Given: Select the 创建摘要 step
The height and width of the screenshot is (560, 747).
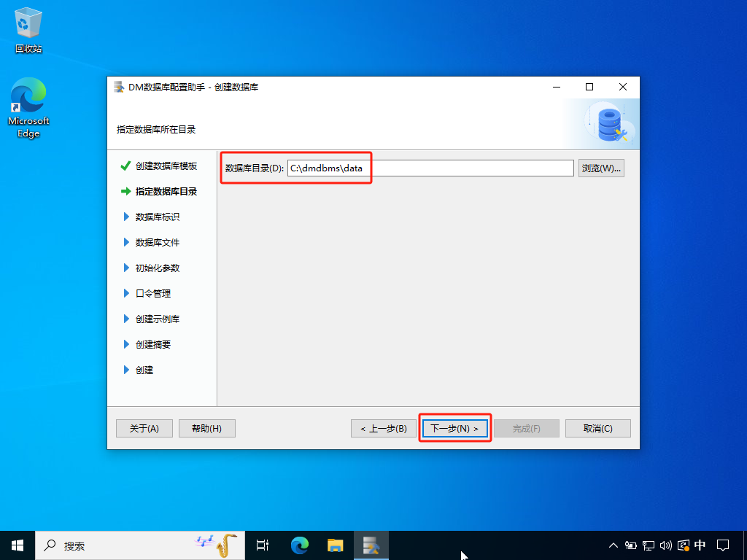Looking at the screenshot, I should [153, 344].
